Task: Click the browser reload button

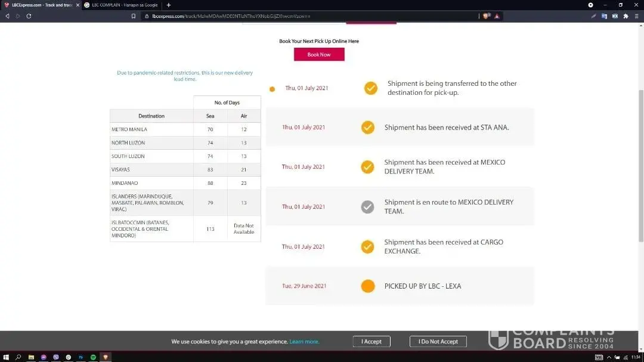Action: 29,16
